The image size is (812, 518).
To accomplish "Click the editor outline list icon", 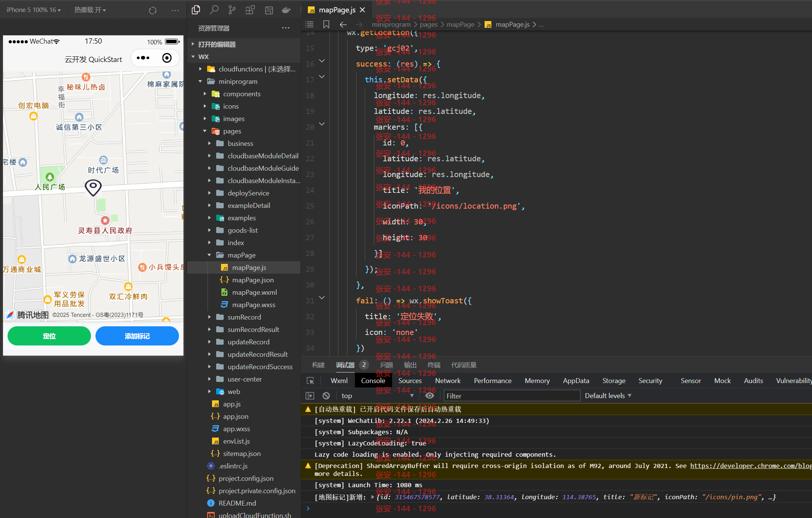I will [309, 24].
